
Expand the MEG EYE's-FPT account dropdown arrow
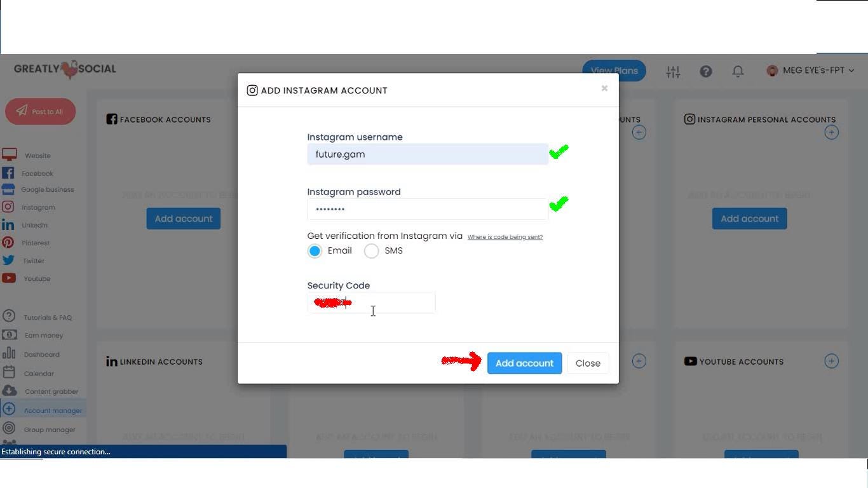851,71
